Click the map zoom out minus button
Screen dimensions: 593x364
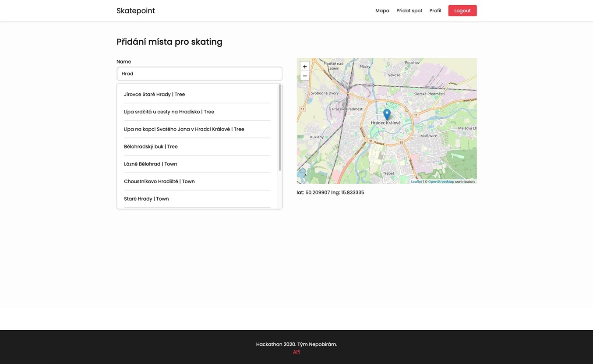pyautogui.click(x=305, y=76)
